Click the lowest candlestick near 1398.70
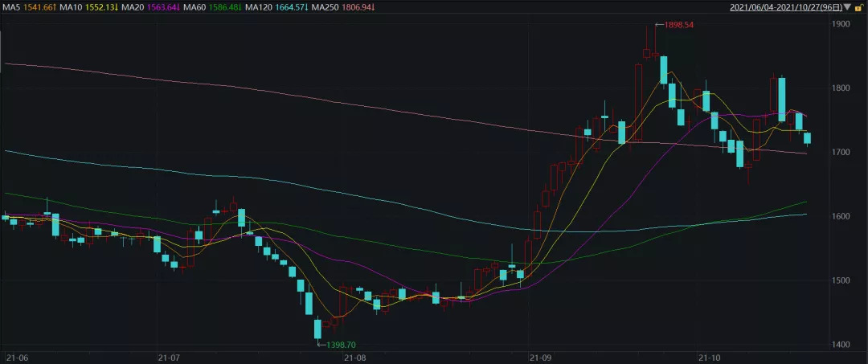This screenshot has height=364, width=868. pos(317,329)
